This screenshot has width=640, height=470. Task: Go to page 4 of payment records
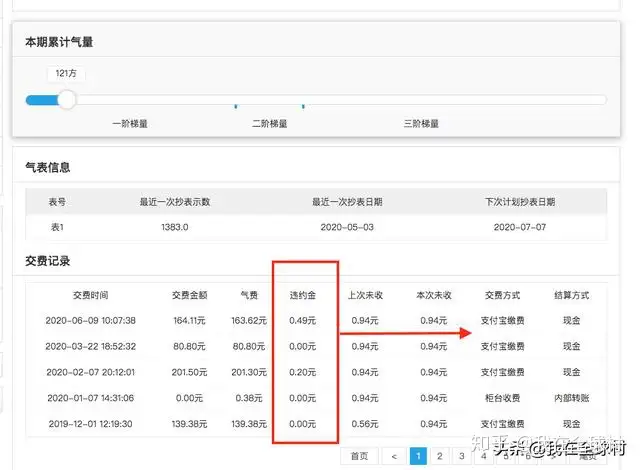click(484, 456)
